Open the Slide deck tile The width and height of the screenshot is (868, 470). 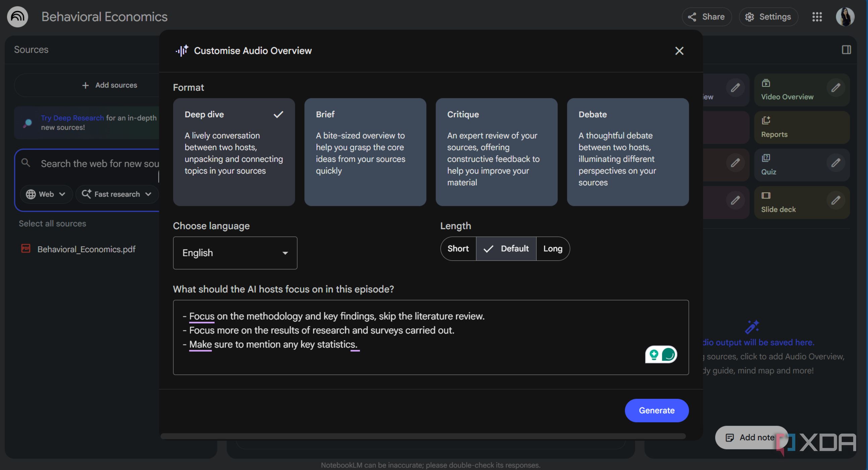click(x=801, y=202)
